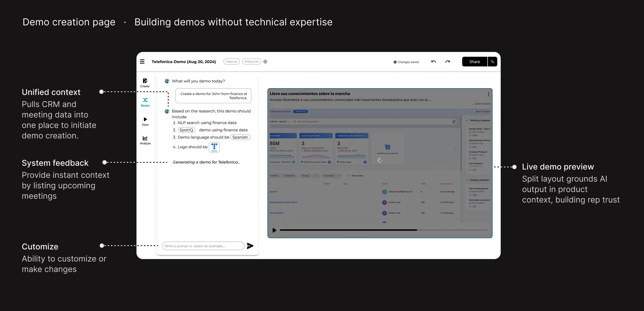The width and height of the screenshot is (644, 311).
Task: Click the undo arrow
Action: click(x=433, y=62)
